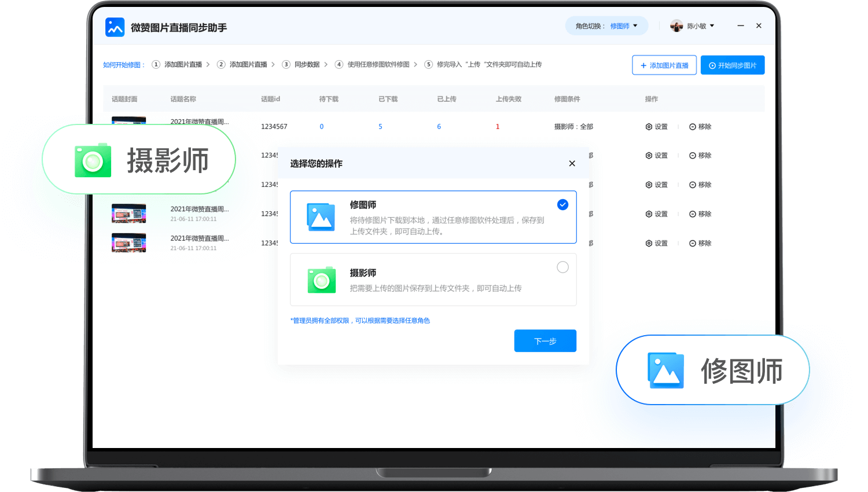The height and width of the screenshot is (492, 868).
Task: Expand the 陈小敏 account dropdown arrow
Action: coord(712,26)
